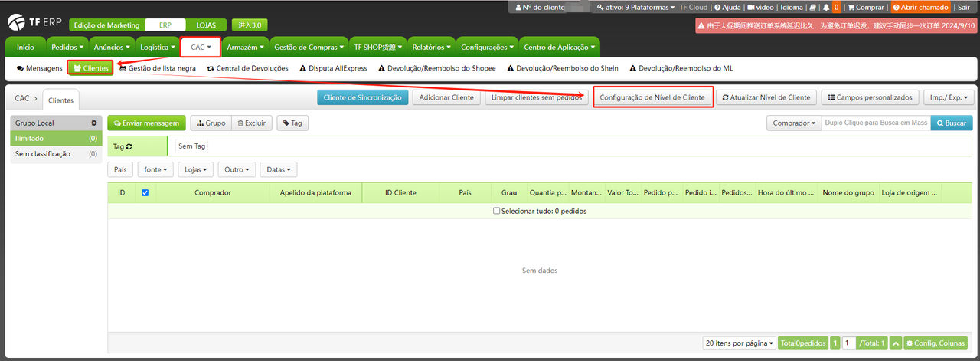The width and height of the screenshot is (980, 361).
Task: Click Atualizar Nível de Cliente refresh button
Action: tap(766, 98)
